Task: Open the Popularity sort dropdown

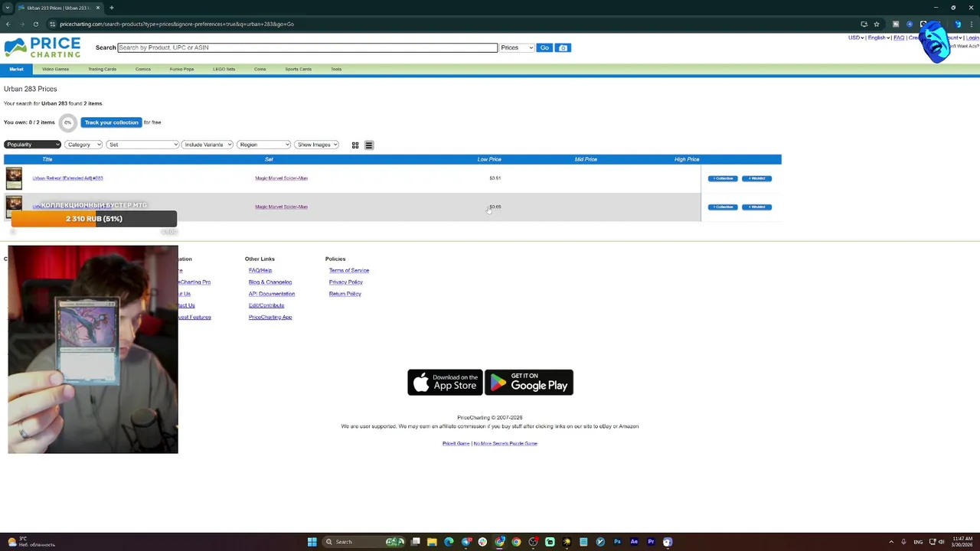Action: 32,145
